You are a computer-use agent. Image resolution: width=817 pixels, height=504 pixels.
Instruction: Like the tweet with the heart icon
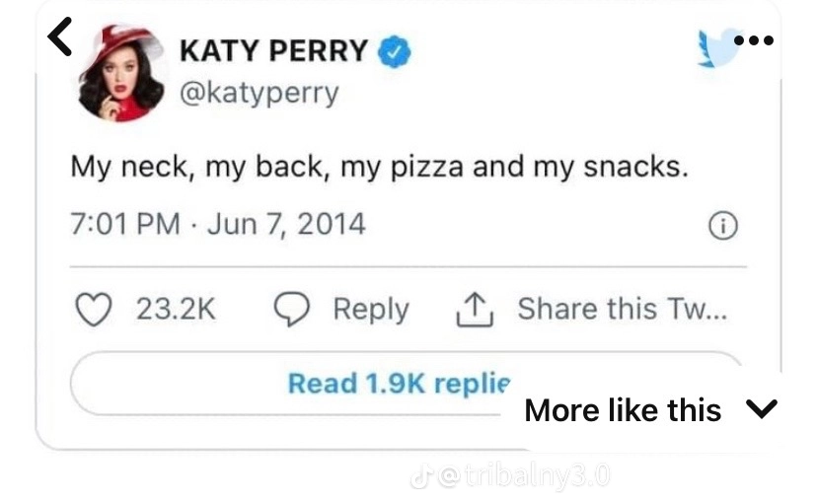94,310
